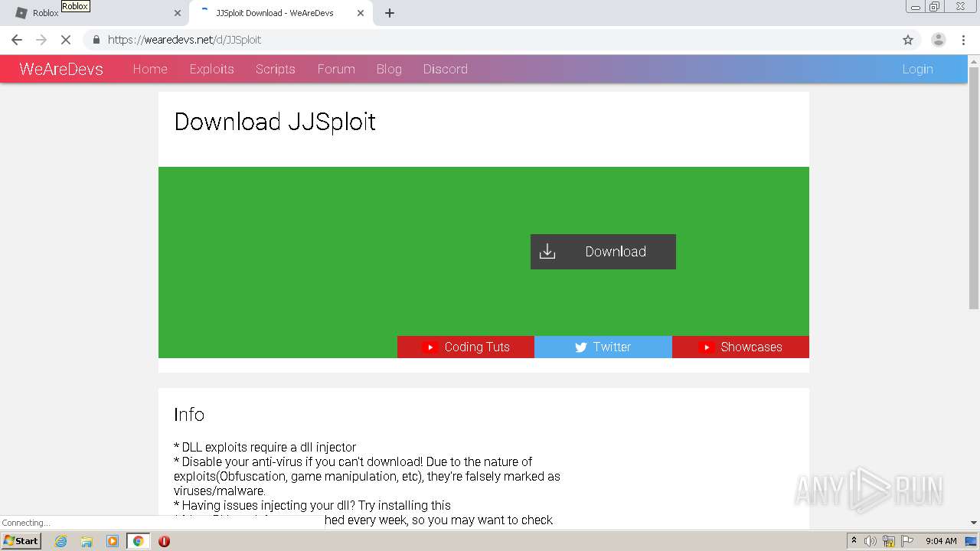Click the YouTube icon beside Coding Tuts
980x551 pixels.
coord(430,347)
